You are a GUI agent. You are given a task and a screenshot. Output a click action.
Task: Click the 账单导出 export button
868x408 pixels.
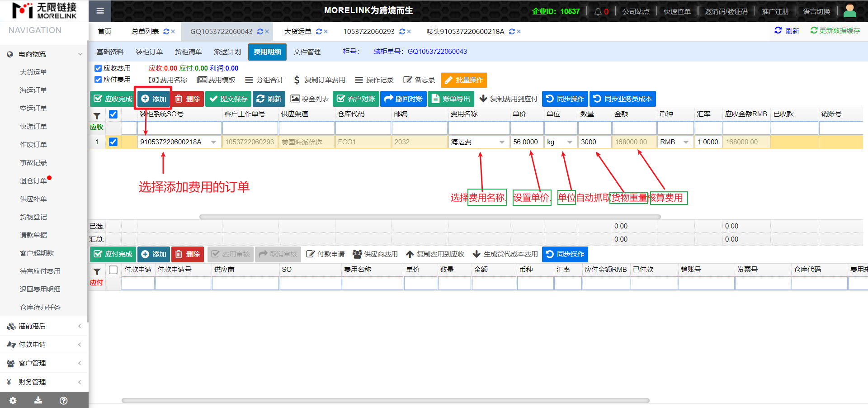(451, 99)
